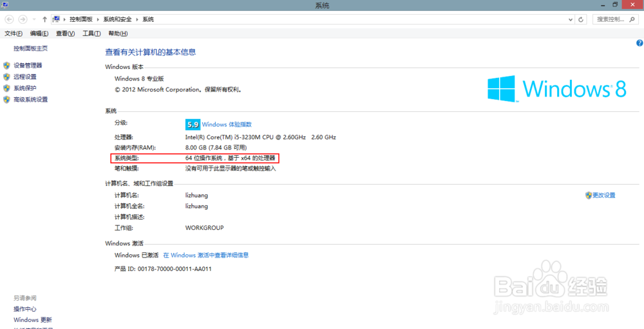Click shield icon beside 设备管理器
This screenshot has height=329, width=644.
click(x=6, y=65)
